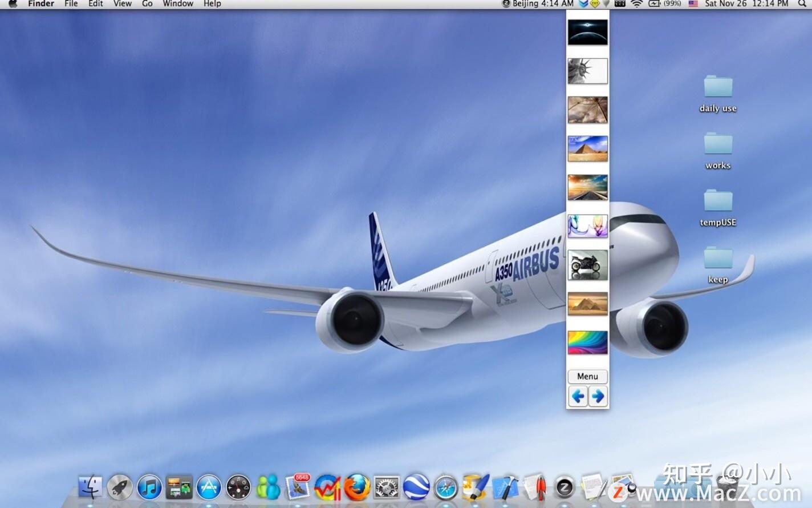Click the yellow diamond sign status icon
The width and height of the screenshot is (812, 508).
click(595, 3)
